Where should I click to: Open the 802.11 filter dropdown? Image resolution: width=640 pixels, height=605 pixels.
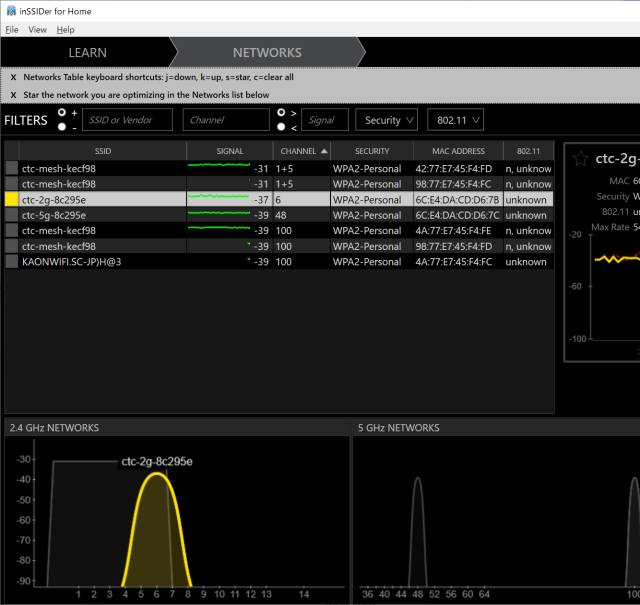(x=456, y=120)
